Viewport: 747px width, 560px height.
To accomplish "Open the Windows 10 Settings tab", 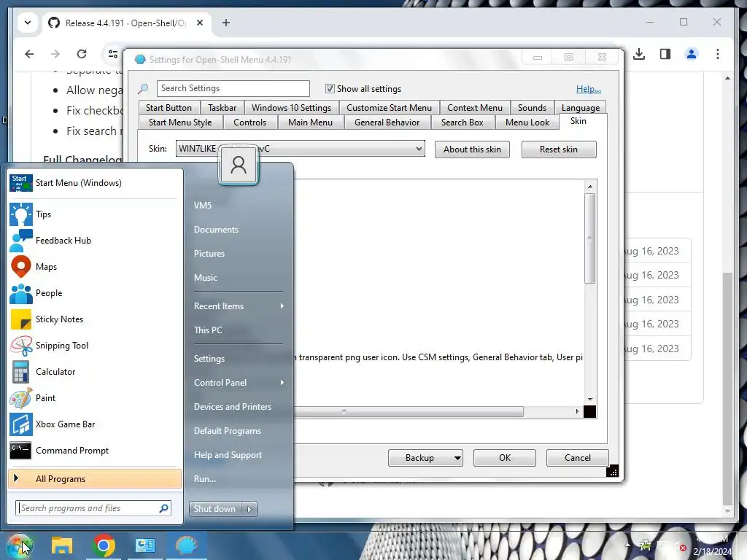I will pyautogui.click(x=291, y=108).
